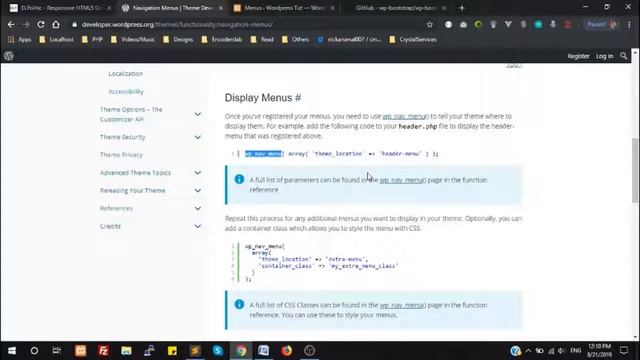
Task: Open a new browser tab
Action: 462,8
